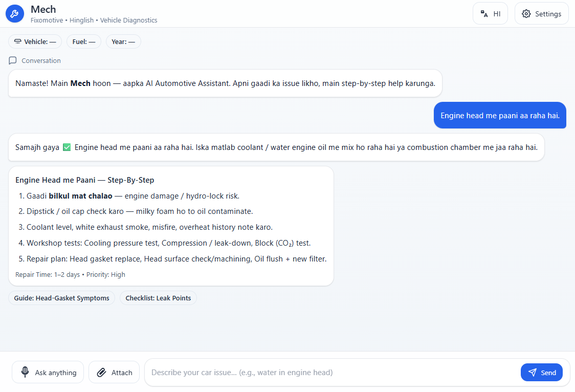The height and width of the screenshot is (392, 575).
Task: Click the Mech wrench logo icon
Action: click(x=14, y=13)
